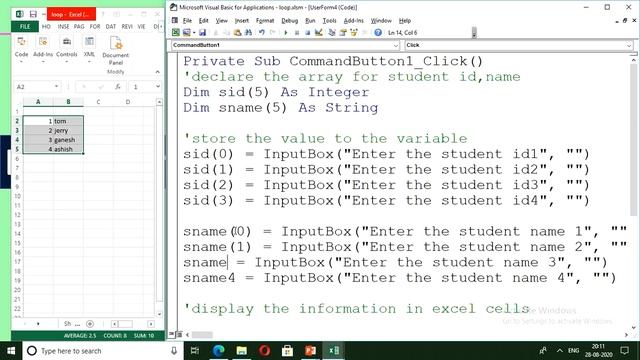640x360 pixels.
Task: Click the Break pause icon in VBA toolbar
Action: (x=297, y=33)
